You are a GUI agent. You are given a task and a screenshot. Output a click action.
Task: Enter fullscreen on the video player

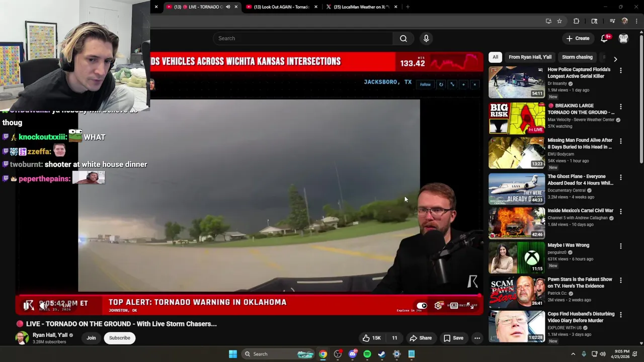click(470, 306)
